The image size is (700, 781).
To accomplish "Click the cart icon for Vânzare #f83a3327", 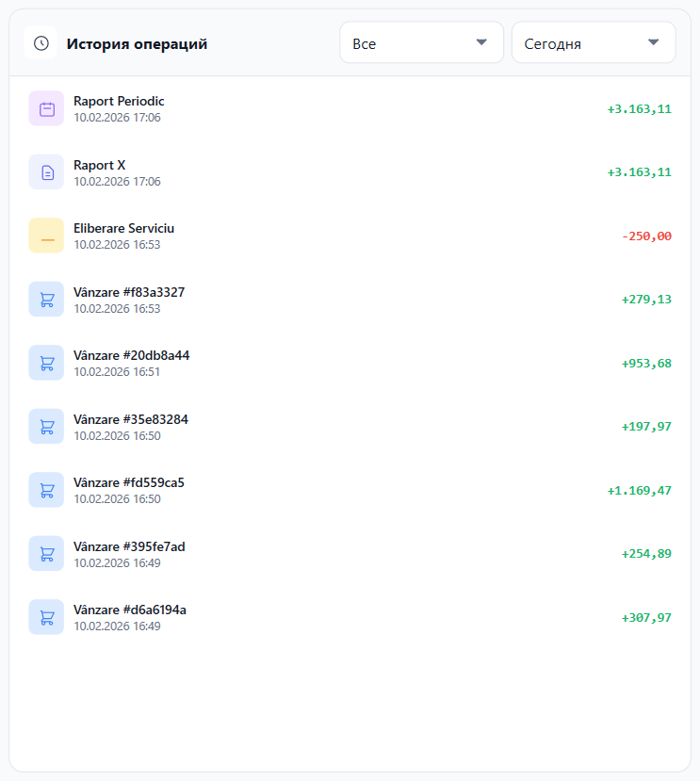I will 46,300.
